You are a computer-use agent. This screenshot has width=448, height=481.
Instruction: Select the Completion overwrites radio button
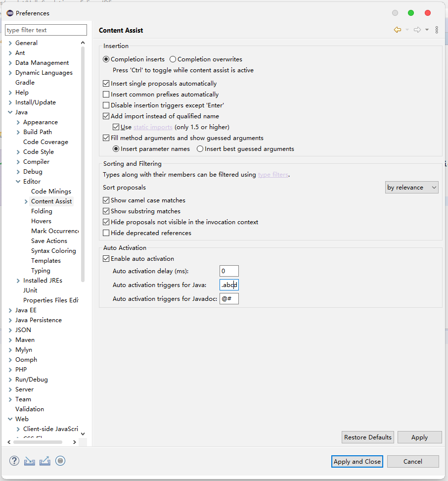[x=173, y=59]
